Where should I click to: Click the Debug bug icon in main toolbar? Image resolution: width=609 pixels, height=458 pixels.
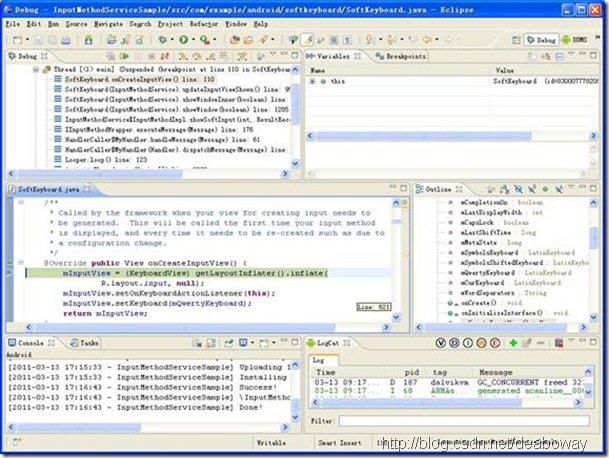point(162,40)
